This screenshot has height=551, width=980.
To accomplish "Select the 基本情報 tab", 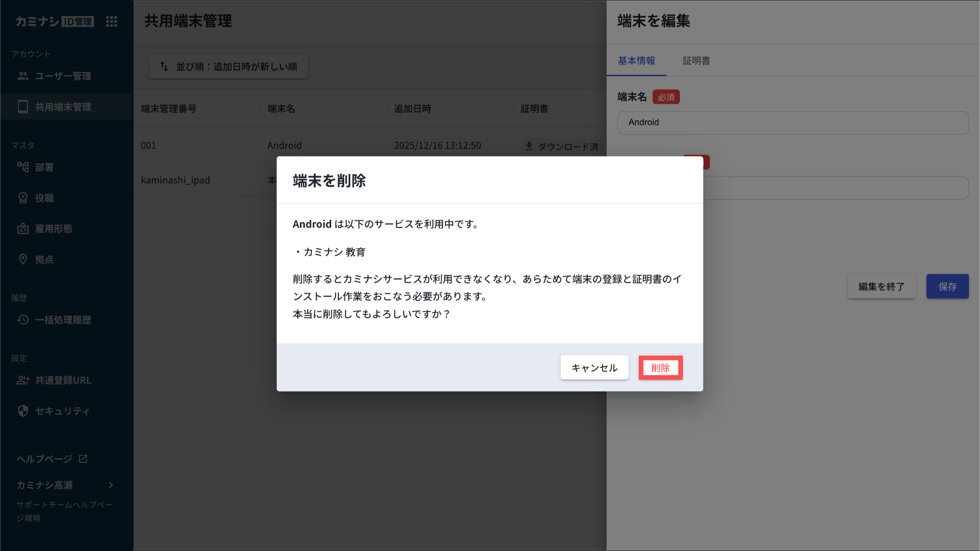I will [636, 61].
